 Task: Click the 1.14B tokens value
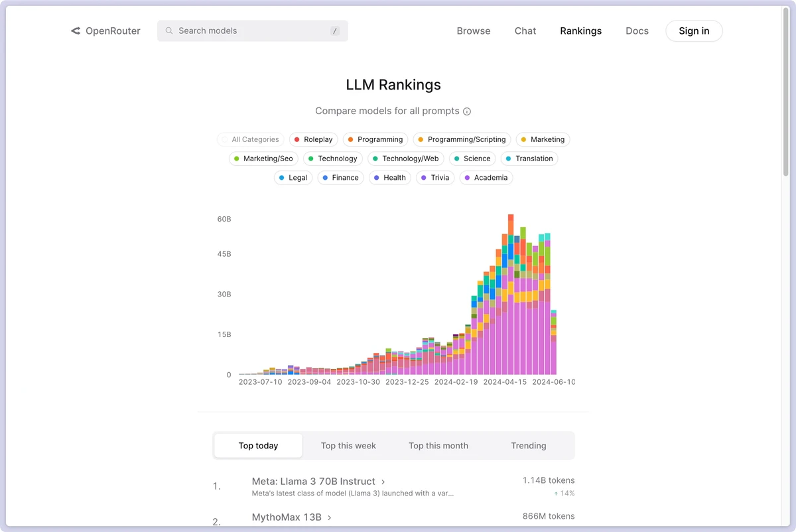tap(549, 480)
